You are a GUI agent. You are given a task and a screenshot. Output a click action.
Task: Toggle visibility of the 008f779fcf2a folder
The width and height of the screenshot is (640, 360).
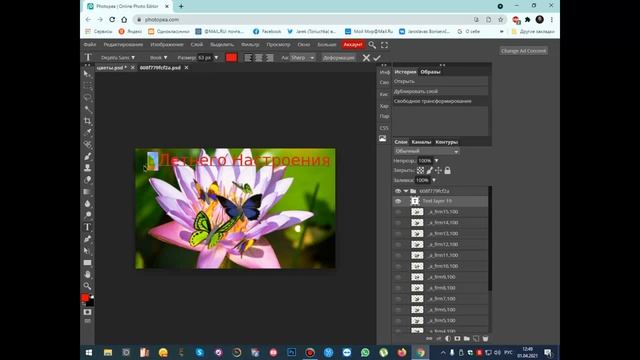pyautogui.click(x=398, y=191)
